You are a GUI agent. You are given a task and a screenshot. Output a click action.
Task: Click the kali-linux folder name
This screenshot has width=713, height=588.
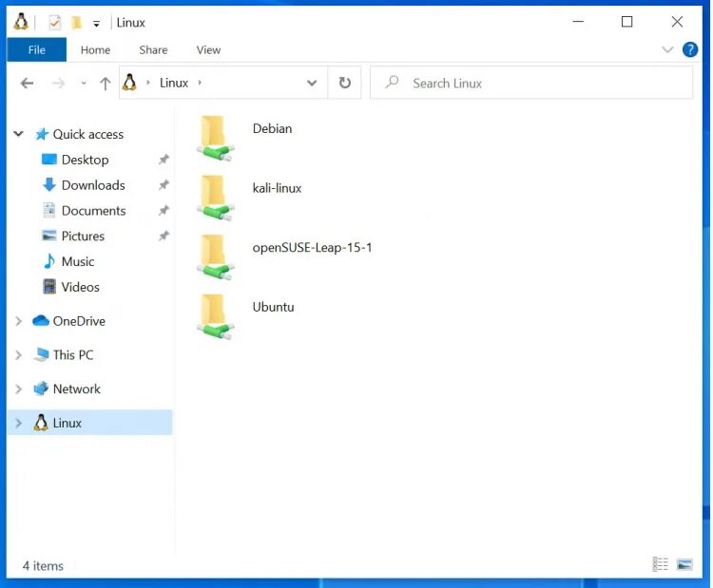(277, 188)
